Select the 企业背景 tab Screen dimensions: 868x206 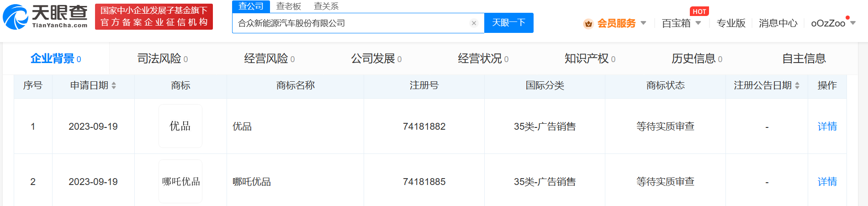56,58
